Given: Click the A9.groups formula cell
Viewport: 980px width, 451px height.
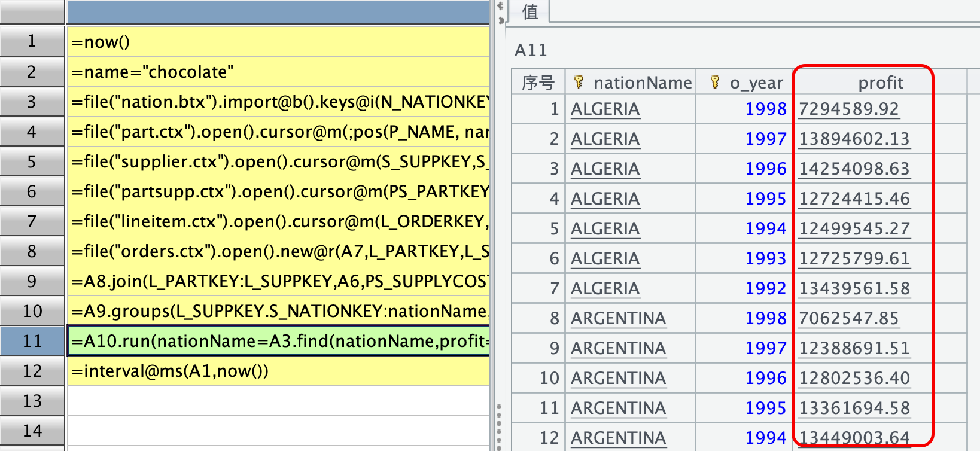Looking at the screenshot, I should [x=278, y=311].
